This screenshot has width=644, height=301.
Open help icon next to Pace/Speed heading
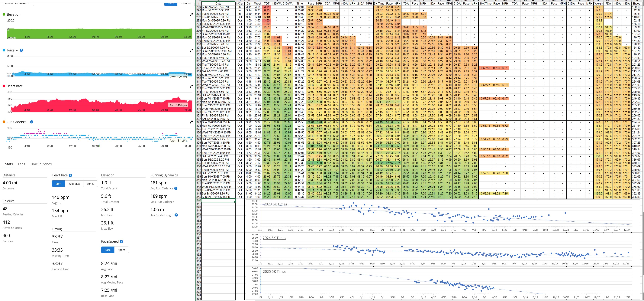tap(121, 241)
